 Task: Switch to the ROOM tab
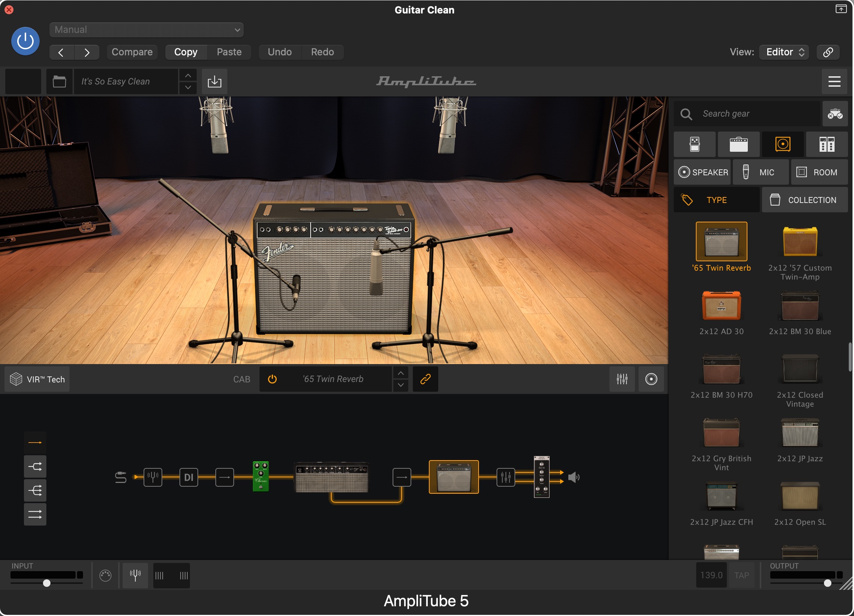[819, 172]
